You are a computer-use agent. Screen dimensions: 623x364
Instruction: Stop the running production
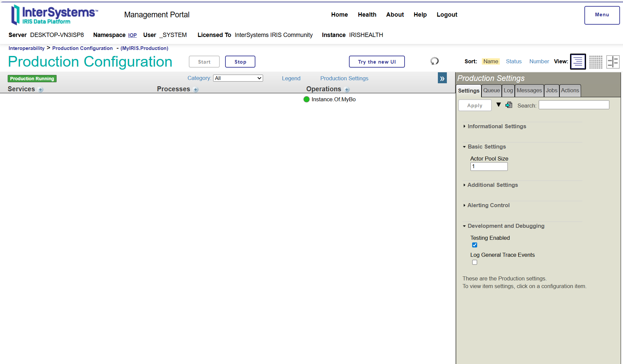click(x=240, y=62)
